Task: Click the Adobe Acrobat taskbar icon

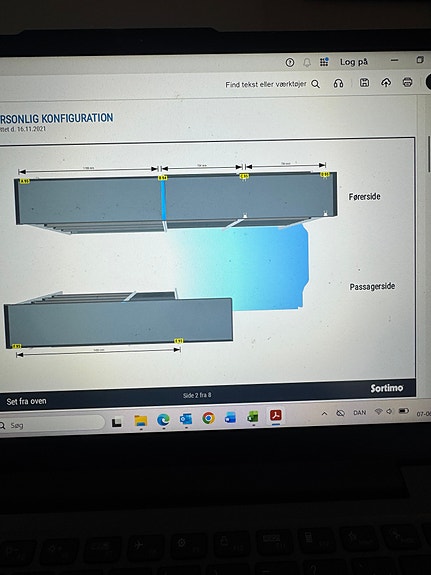Action: pyautogui.click(x=276, y=415)
